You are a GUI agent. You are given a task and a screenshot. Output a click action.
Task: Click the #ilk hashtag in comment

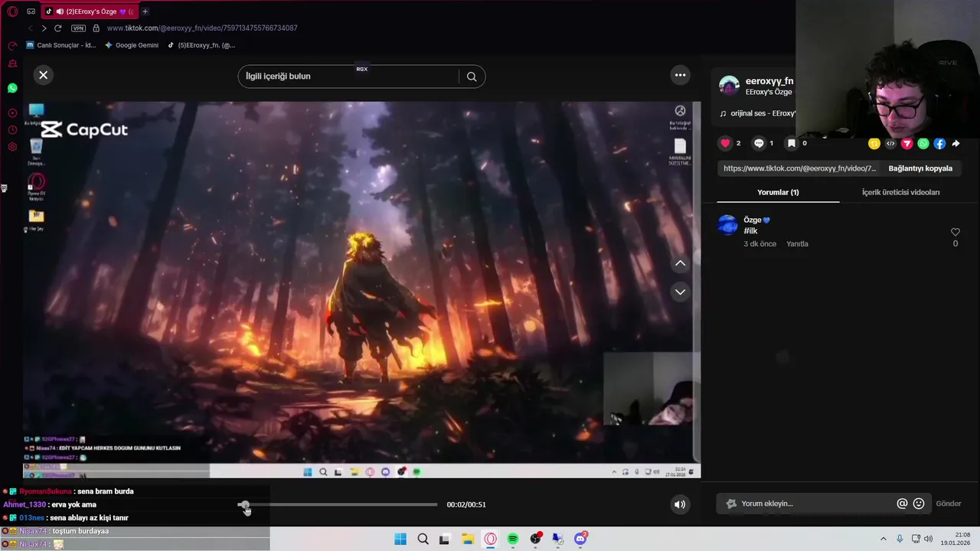[x=750, y=231]
